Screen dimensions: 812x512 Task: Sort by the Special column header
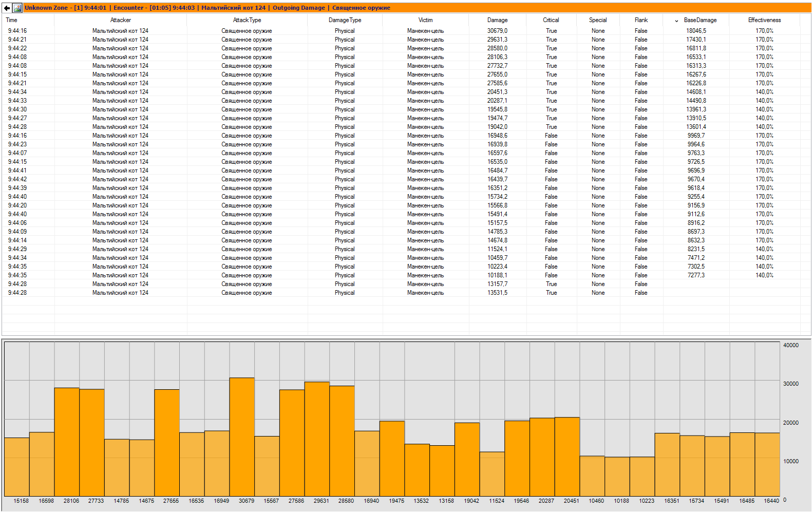click(598, 20)
